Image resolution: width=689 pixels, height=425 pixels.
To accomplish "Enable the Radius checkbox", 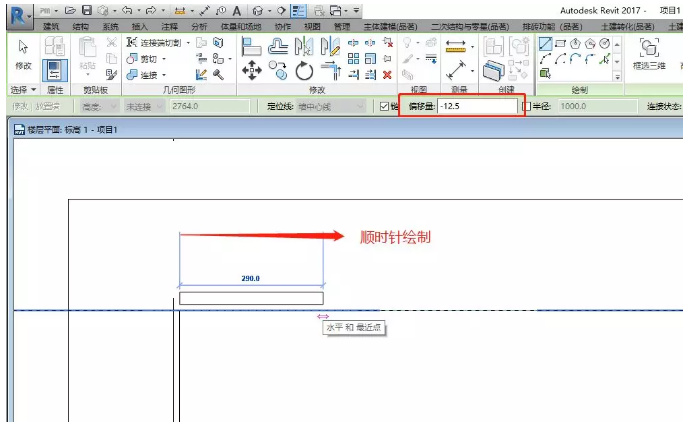I will click(526, 106).
